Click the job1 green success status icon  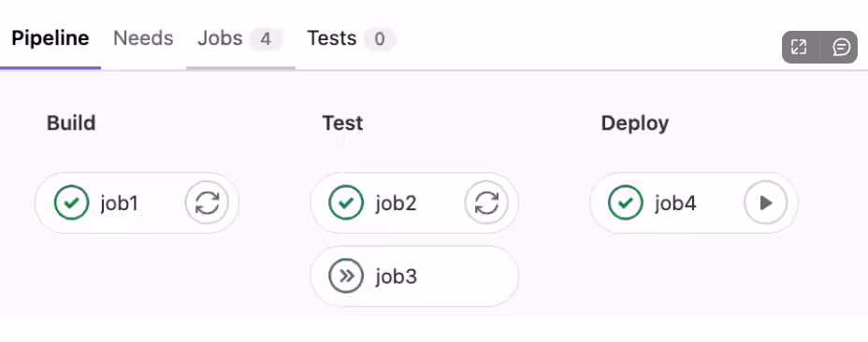pos(71,203)
